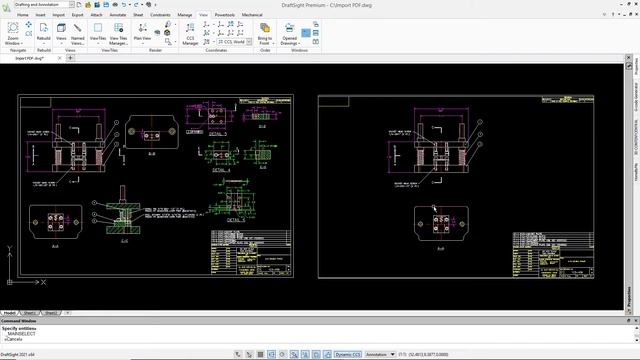The width and height of the screenshot is (640, 360).
Task: Expand the Rebuild dropdown arrow
Action: click(x=44, y=43)
